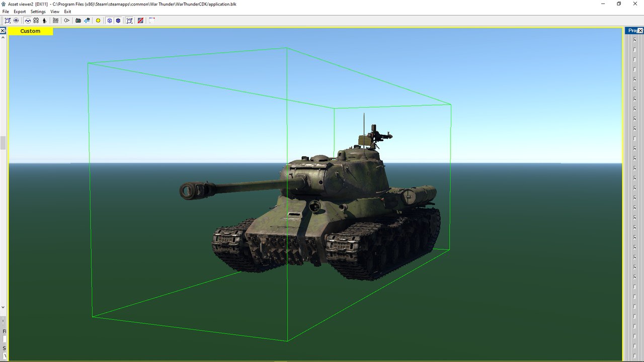Click the Exit menu item
Screen dimensions: 644x362
[x=67, y=12]
